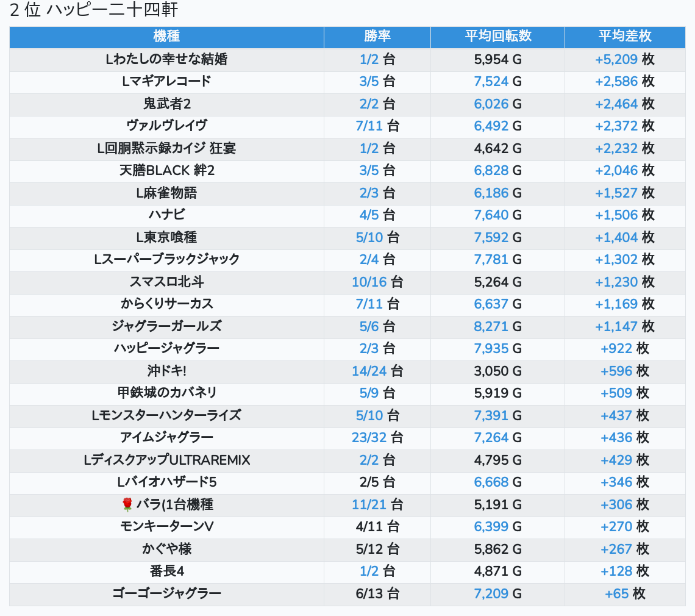Select the アイムジャグラー model name
Viewport: 695px width, 616px height.
pos(166,438)
